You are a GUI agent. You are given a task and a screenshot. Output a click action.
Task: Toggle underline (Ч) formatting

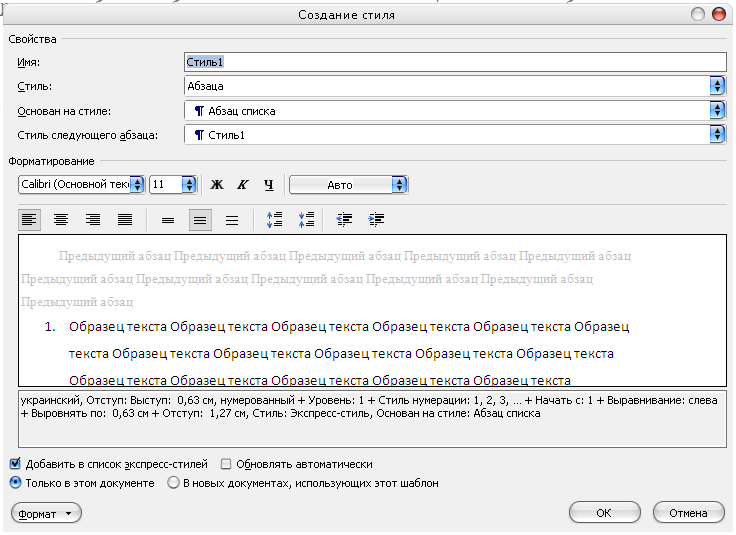(268, 185)
